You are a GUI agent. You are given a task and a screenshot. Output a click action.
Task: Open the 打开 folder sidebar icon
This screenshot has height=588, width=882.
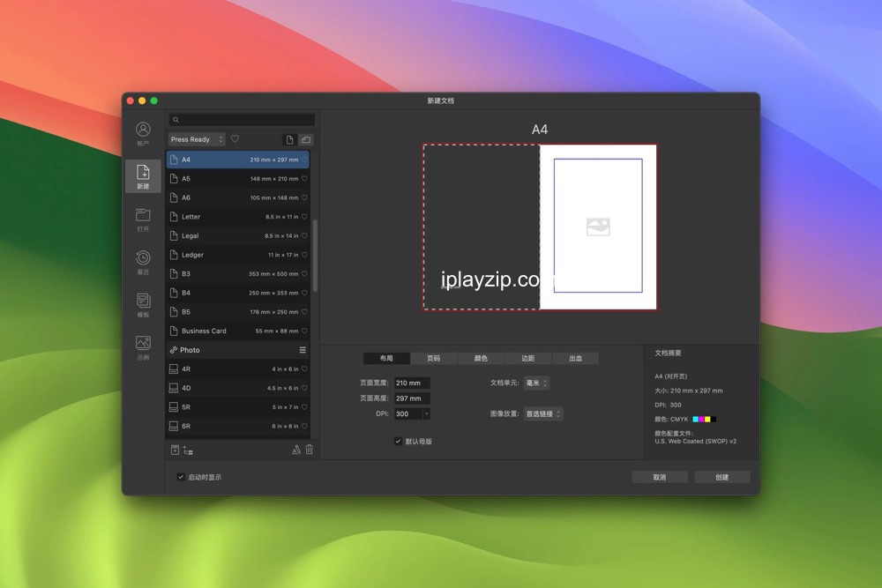click(x=143, y=220)
